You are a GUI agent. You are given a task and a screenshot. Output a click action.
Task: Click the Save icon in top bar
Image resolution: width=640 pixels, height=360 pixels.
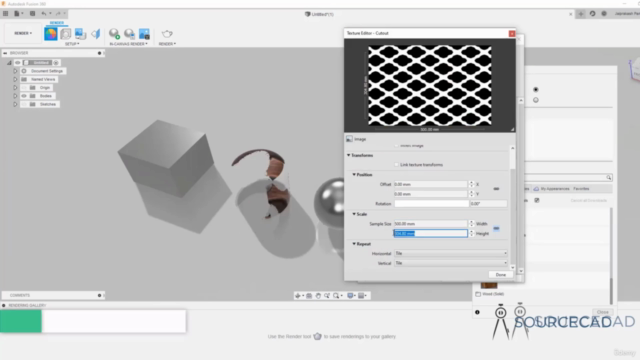[32, 13]
